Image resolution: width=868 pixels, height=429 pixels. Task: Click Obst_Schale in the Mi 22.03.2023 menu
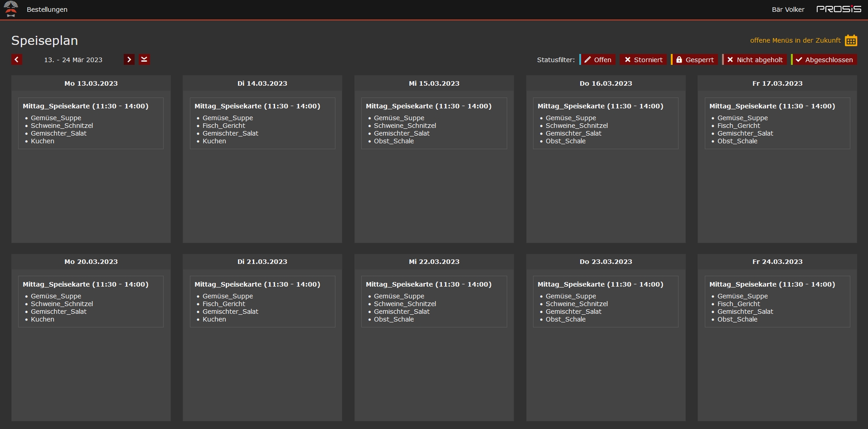tap(394, 319)
